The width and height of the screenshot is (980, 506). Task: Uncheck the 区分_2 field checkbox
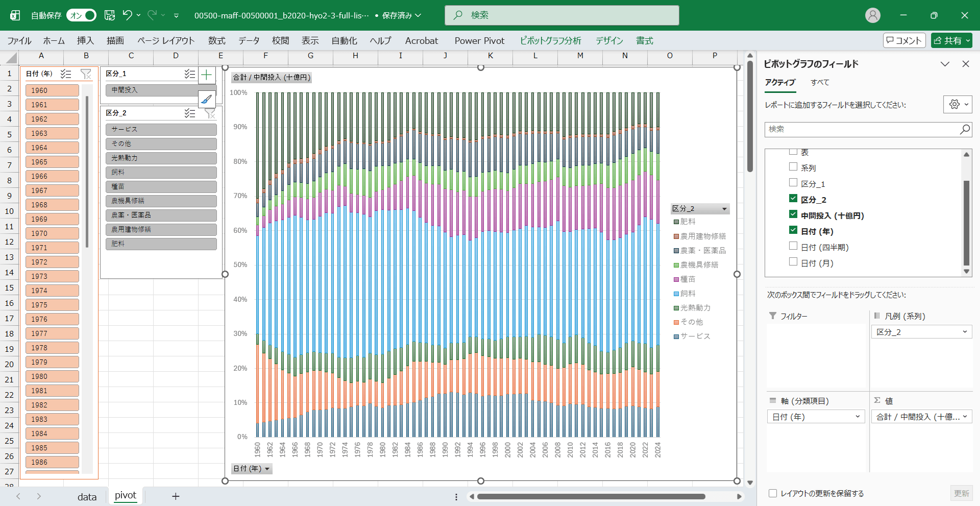tap(793, 199)
